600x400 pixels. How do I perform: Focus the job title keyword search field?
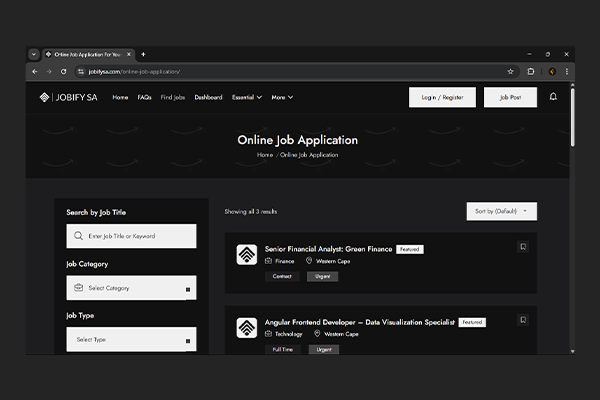tap(131, 236)
